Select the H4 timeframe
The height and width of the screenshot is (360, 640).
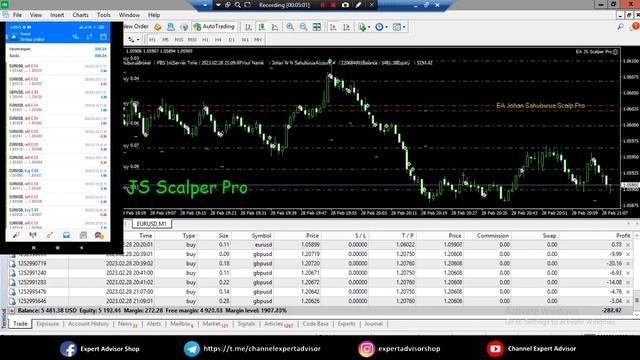[218, 40]
